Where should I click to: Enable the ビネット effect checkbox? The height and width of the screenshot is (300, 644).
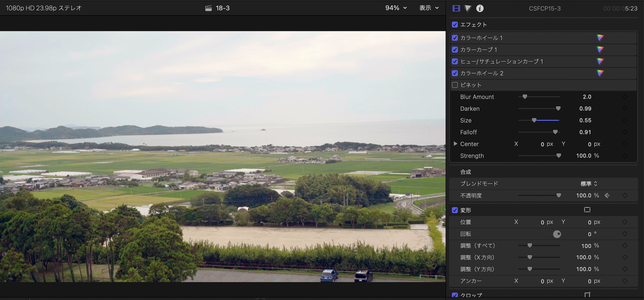coord(455,85)
